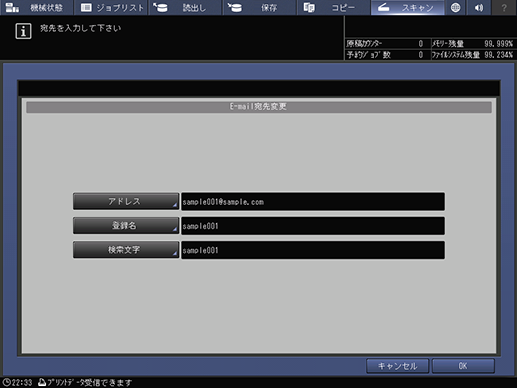The width and height of the screenshot is (517, 388).
Task: Click the speaker volume icon
Action: pos(479,7)
